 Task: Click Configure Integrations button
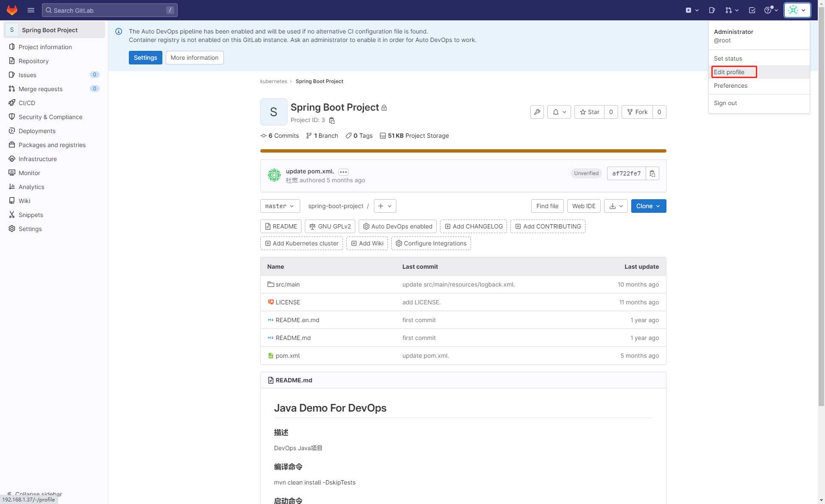(431, 243)
